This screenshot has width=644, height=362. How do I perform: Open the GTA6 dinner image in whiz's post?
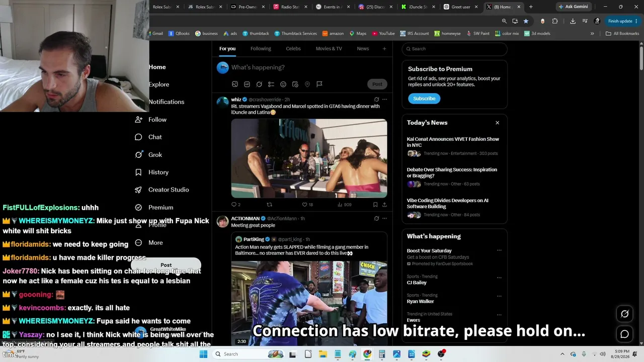309,158
